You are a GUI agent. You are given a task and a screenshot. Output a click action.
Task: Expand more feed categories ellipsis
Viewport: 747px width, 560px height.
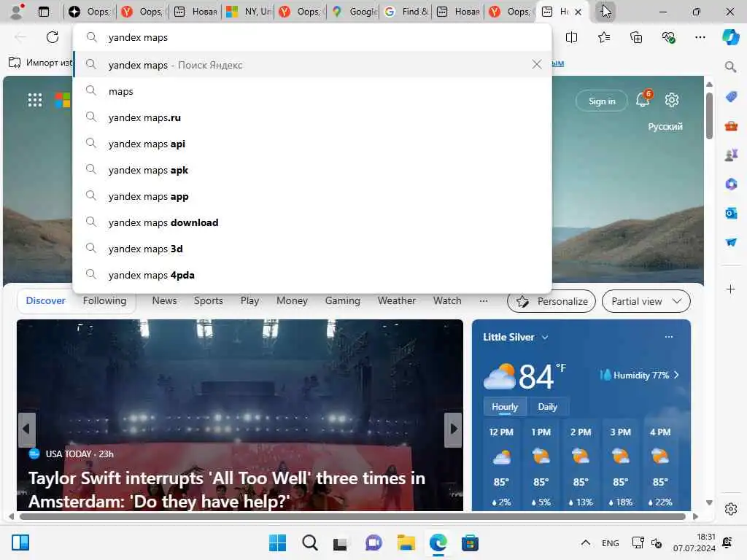(484, 301)
